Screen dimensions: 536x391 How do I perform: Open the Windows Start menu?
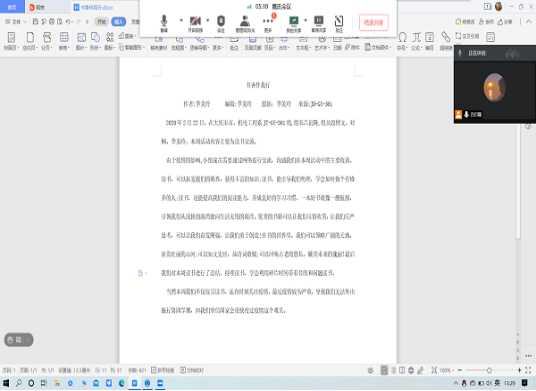click(6, 383)
